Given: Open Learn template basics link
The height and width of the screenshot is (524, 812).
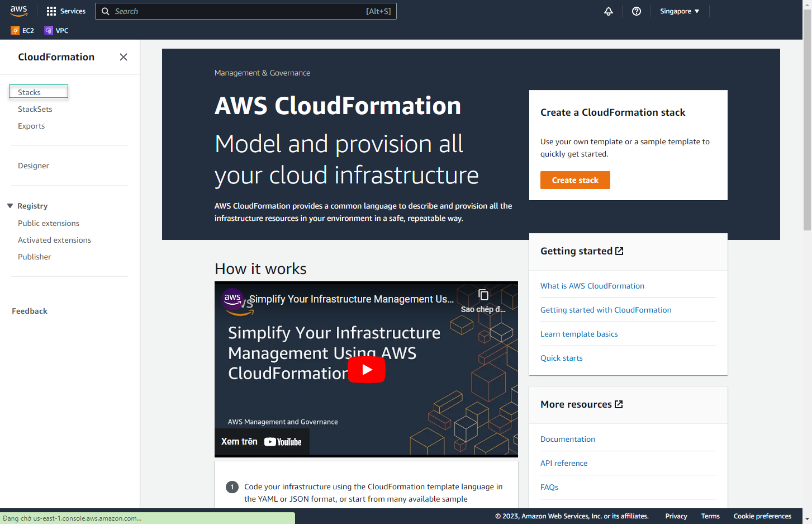Looking at the screenshot, I should point(579,334).
